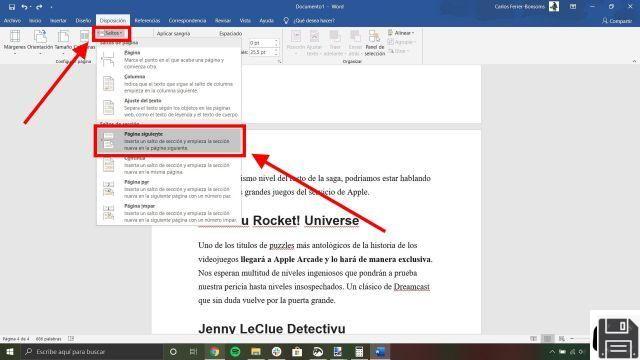The height and width of the screenshot is (360, 640).
Task: Choose Ajuste del texto break
Action: [x=169, y=107]
